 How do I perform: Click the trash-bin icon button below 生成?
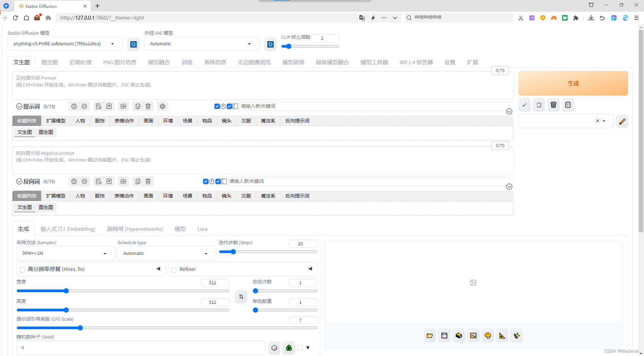click(553, 105)
